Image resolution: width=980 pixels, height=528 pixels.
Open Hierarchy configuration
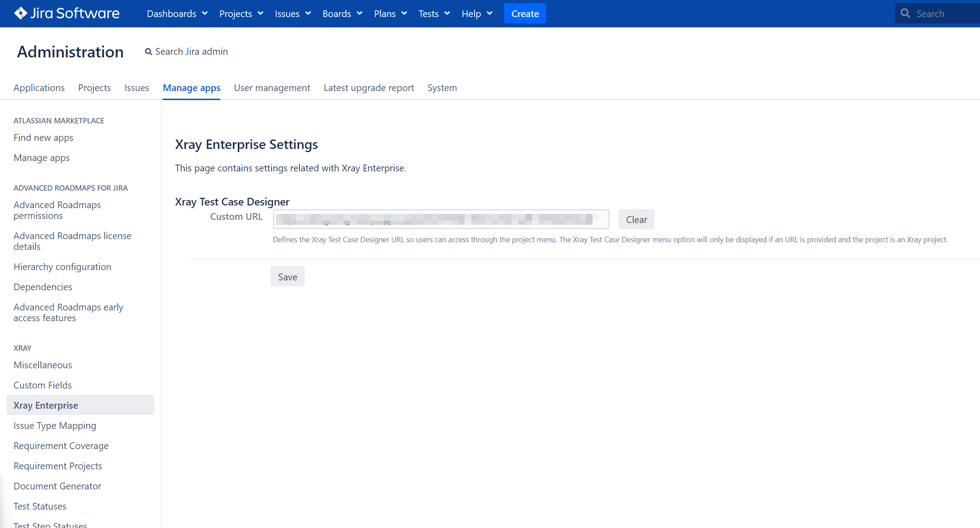click(62, 267)
